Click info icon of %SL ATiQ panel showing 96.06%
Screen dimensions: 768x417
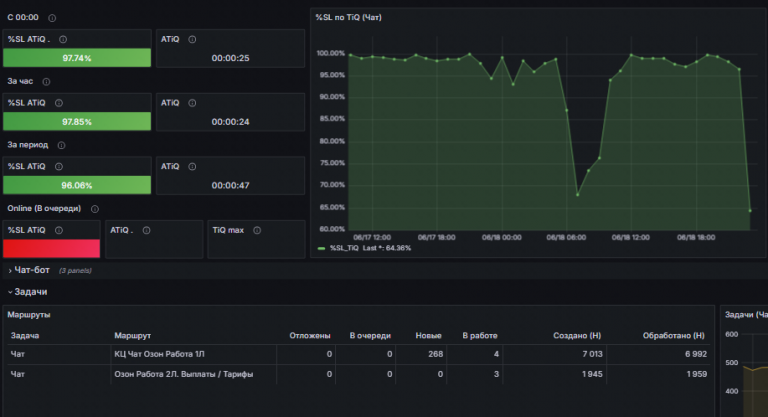(x=59, y=167)
